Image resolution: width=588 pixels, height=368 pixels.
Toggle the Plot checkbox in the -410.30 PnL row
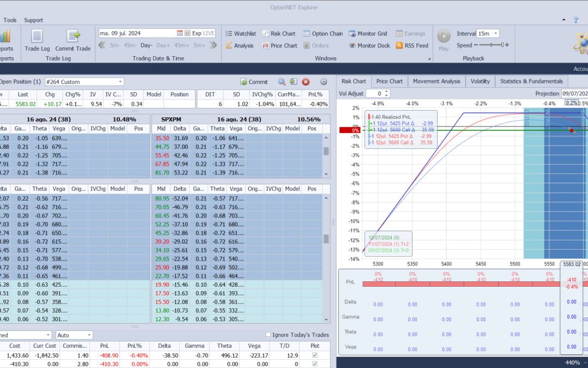pos(315,364)
